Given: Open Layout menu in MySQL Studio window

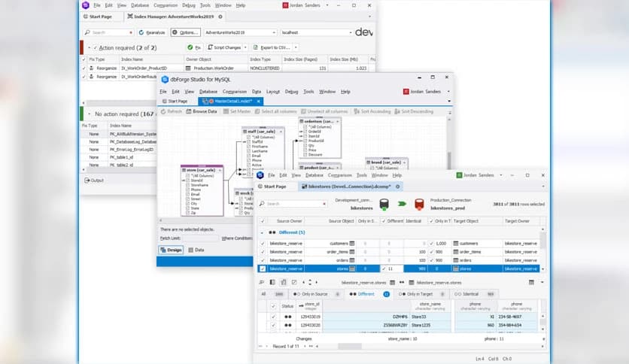Looking at the screenshot, I should (x=273, y=92).
